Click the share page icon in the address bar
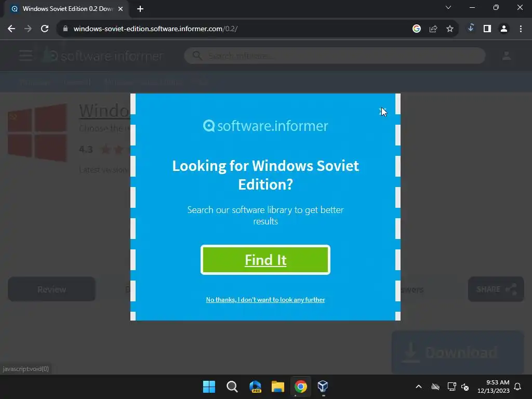Screen dimensions: 532x399 (x=433, y=29)
